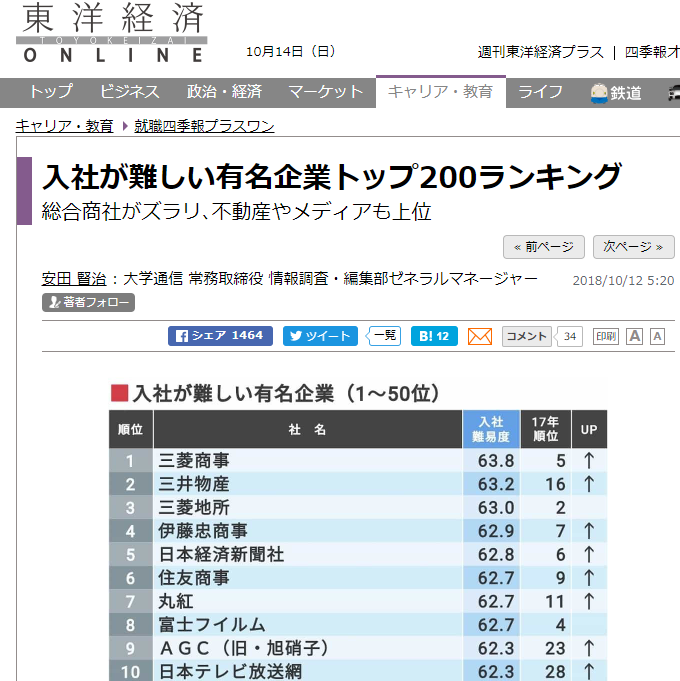The width and height of the screenshot is (680, 681).
Task: Select the larger font size A icon
Action: (x=634, y=336)
